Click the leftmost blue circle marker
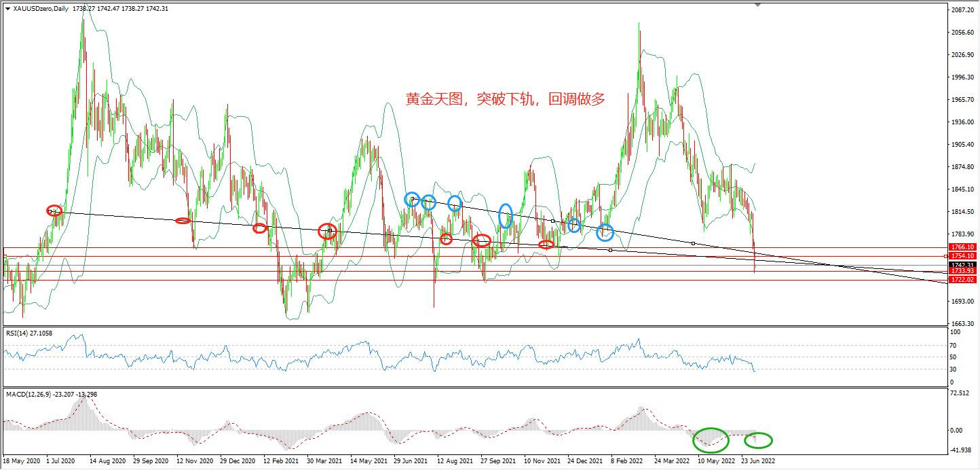The width and height of the screenshot is (980, 470). [x=412, y=199]
